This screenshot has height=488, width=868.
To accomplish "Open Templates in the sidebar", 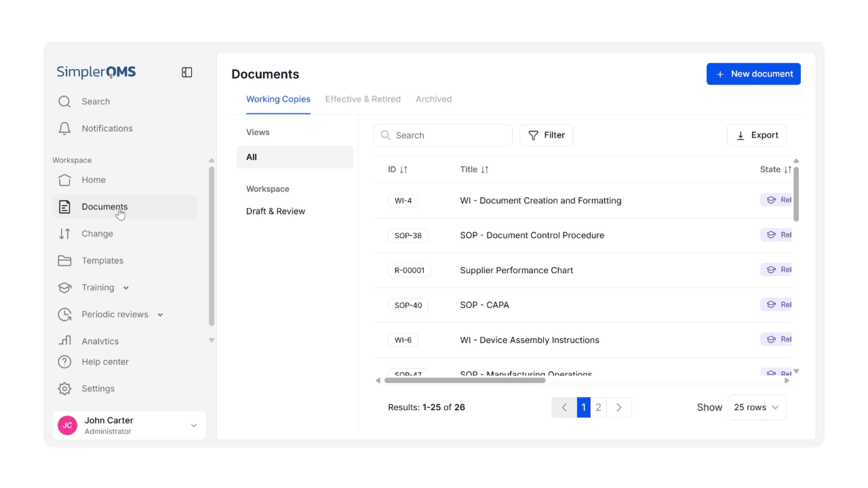I will click(102, 260).
